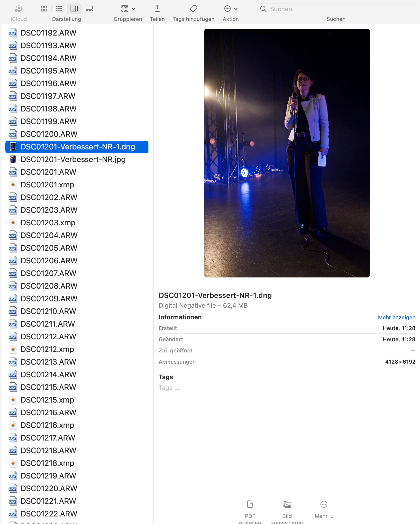This screenshot has width=420, height=524.
Task: Click ARW icon of DSC01196.ARW
Action: coord(13,83)
